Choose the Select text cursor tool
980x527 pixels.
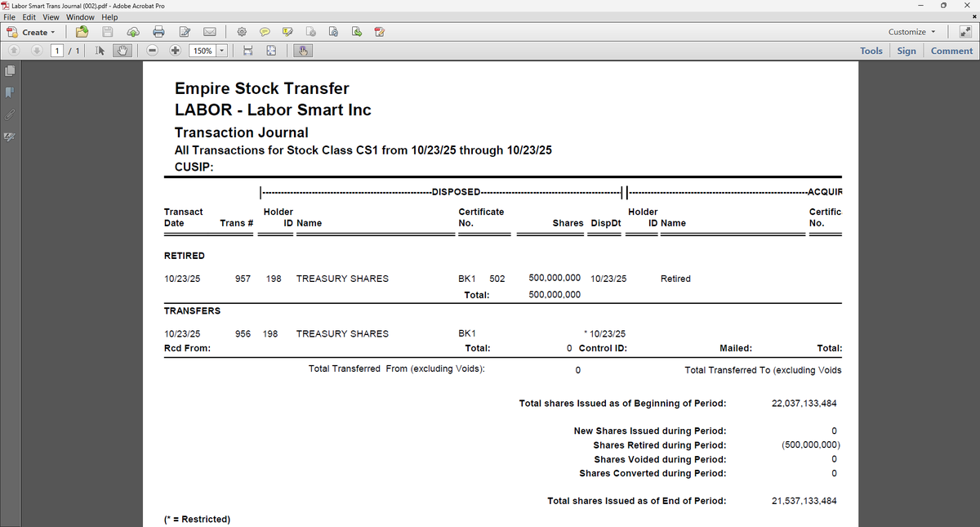click(x=100, y=51)
